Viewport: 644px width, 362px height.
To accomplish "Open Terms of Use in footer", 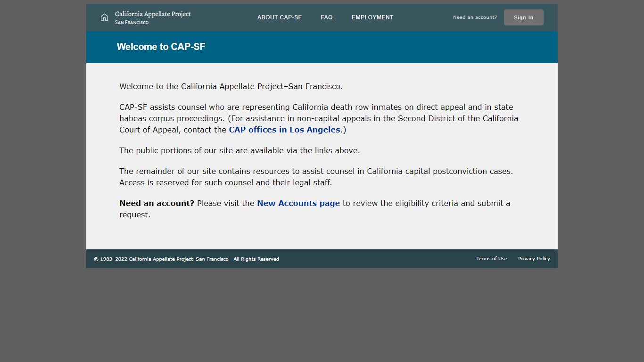I will (492, 259).
